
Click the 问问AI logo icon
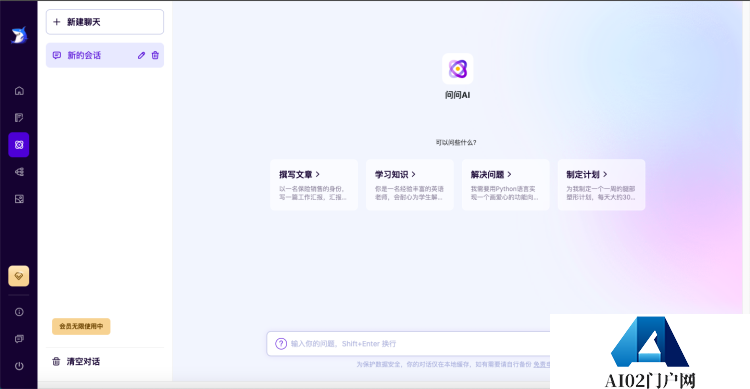pos(458,69)
